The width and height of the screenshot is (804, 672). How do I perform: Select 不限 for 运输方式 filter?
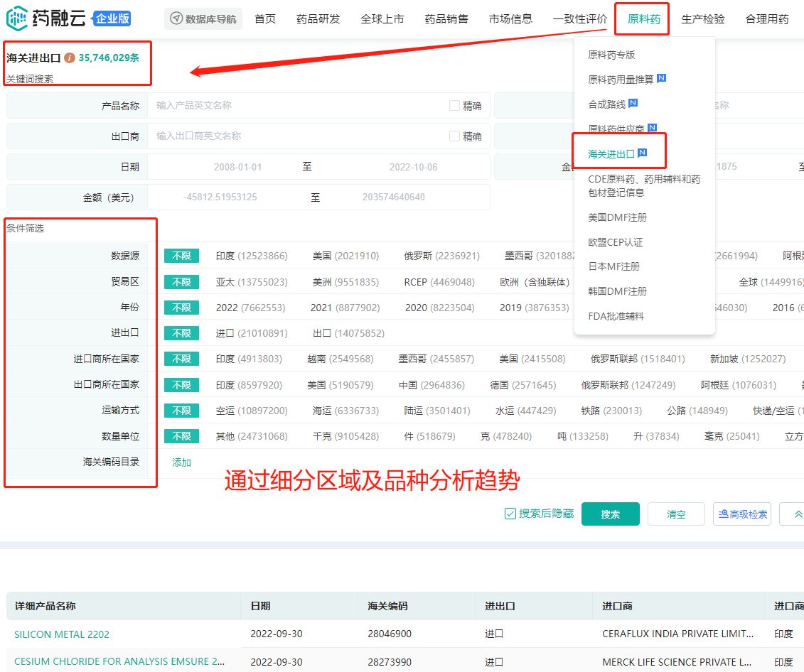[x=181, y=411]
